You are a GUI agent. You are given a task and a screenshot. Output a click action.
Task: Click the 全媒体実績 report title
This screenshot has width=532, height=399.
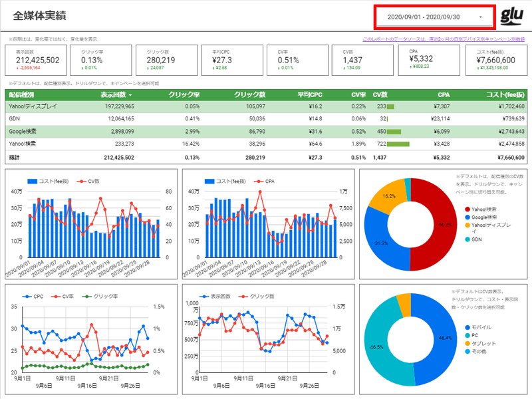(39, 16)
